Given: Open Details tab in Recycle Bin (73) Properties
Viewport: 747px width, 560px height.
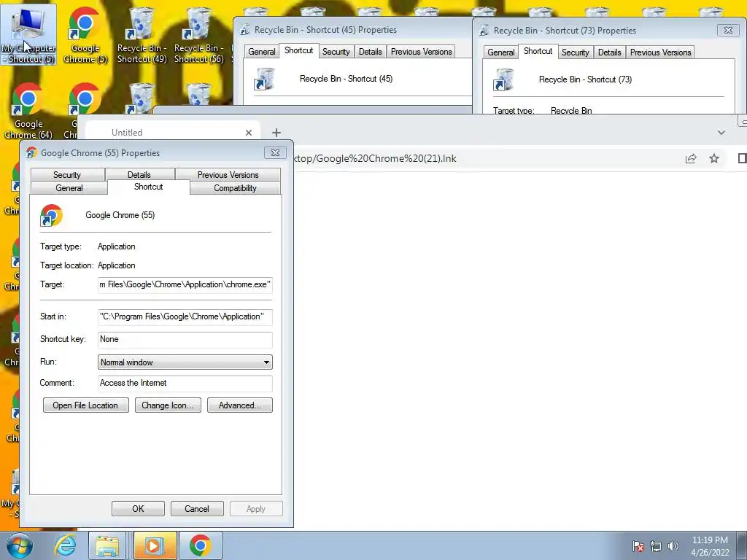Looking at the screenshot, I should tap(609, 52).
